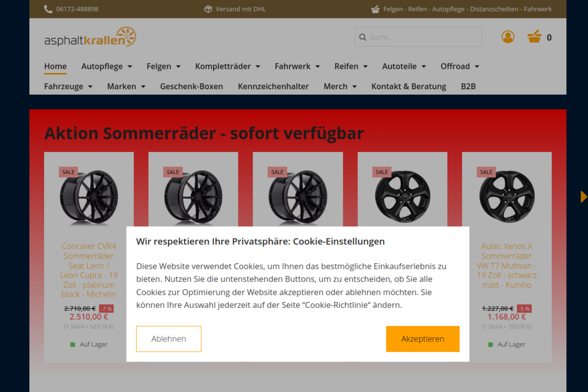Go to the Home menu item
588x392 pixels.
[x=55, y=66]
